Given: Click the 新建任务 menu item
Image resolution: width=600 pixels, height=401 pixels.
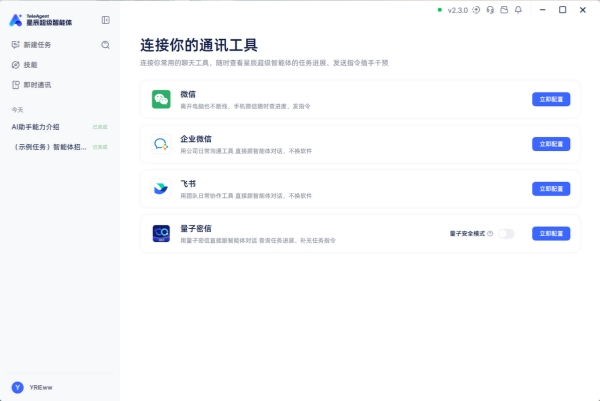Looking at the screenshot, I should (31, 45).
